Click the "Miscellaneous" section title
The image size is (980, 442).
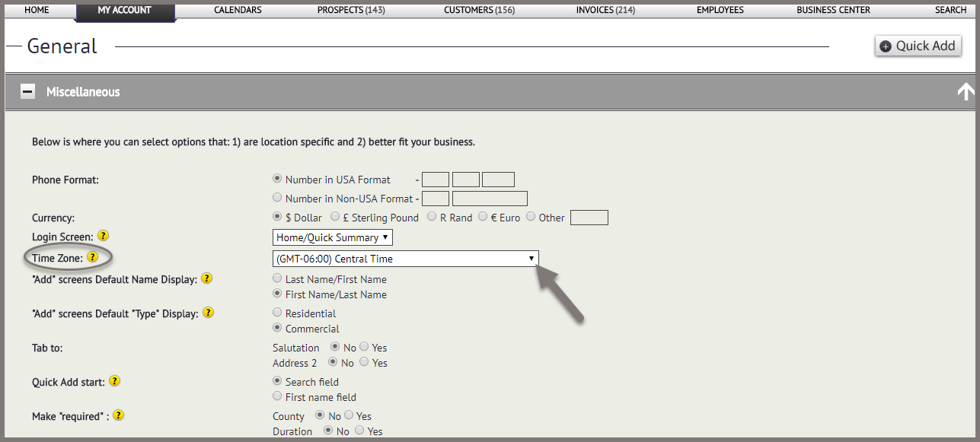[83, 92]
